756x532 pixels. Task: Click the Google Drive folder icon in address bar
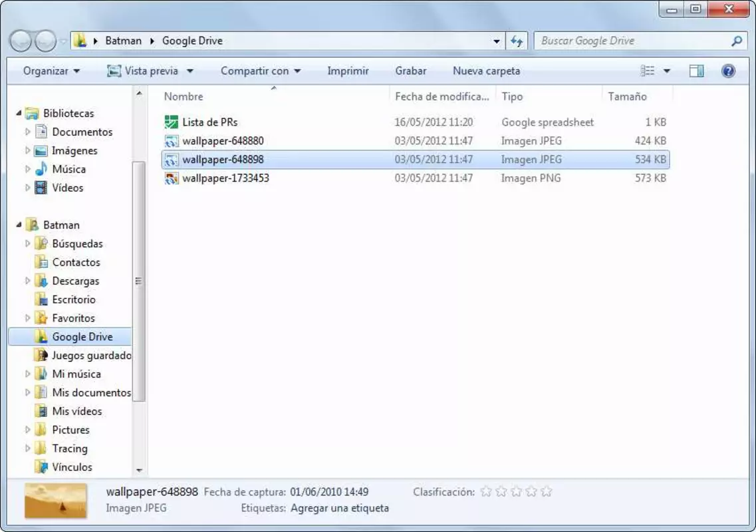pyautogui.click(x=80, y=41)
